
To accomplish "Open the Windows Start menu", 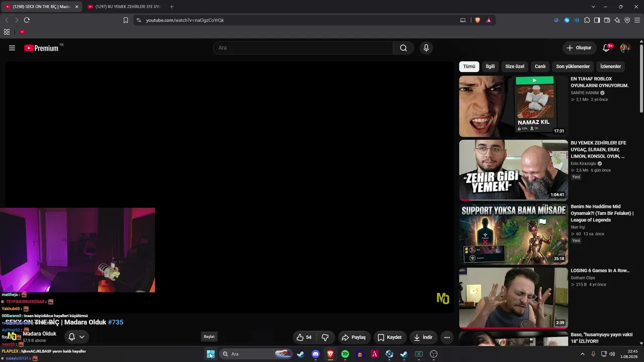I will point(211,354).
